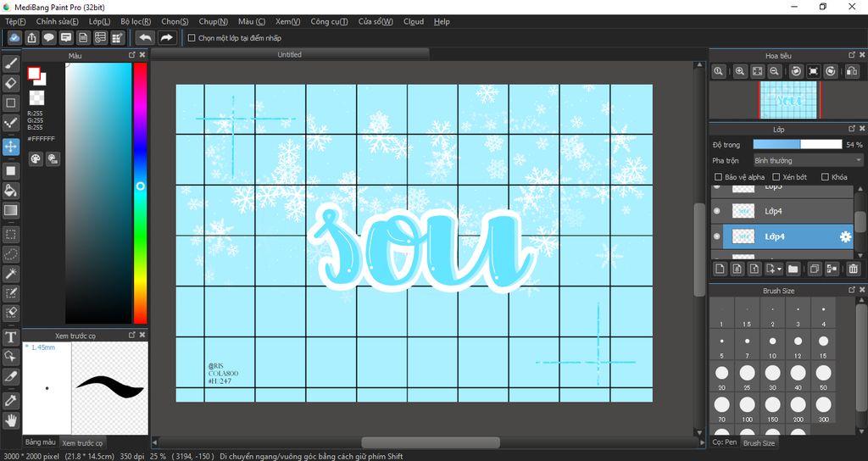Activate the Move tool
Image resolution: width=868 pixels, height=461 pixels.
coord(10,147)
